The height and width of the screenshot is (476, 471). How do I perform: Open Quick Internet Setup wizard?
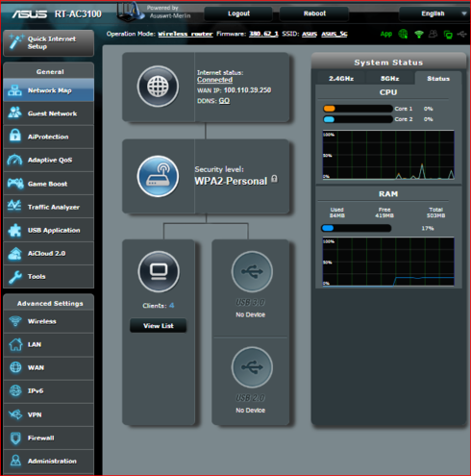[x=49, y=43]
